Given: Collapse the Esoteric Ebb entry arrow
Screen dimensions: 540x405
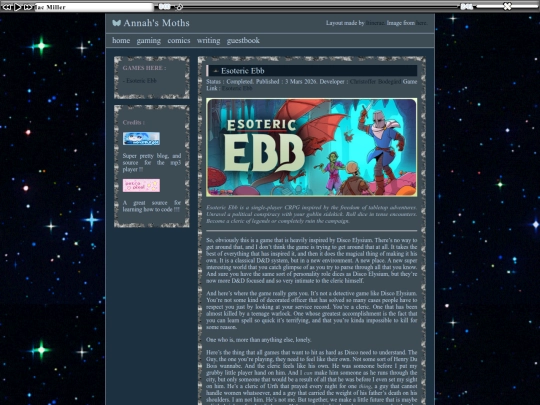Looking at the screenshot, I should tap(216, 71).
